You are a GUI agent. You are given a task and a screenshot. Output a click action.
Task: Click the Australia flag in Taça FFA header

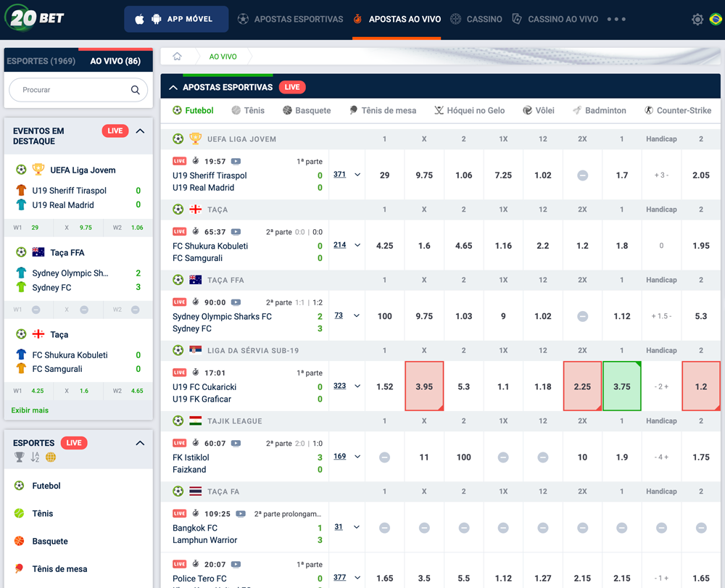pos(196,280)
